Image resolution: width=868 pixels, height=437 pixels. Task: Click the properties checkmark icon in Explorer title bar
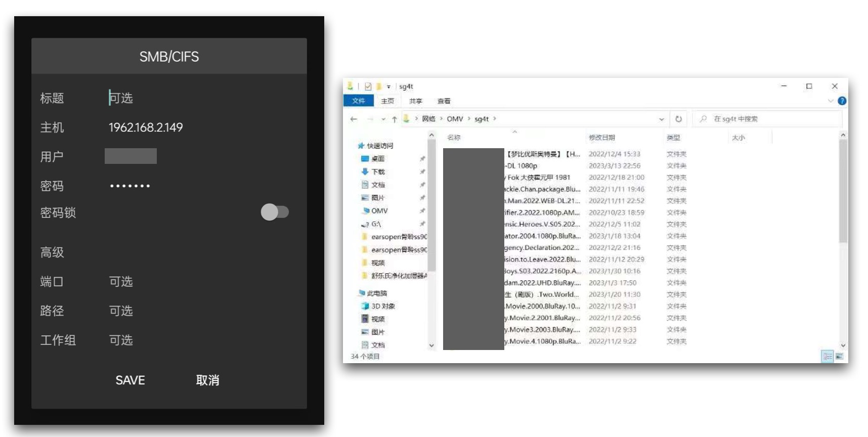click(368, 86)
